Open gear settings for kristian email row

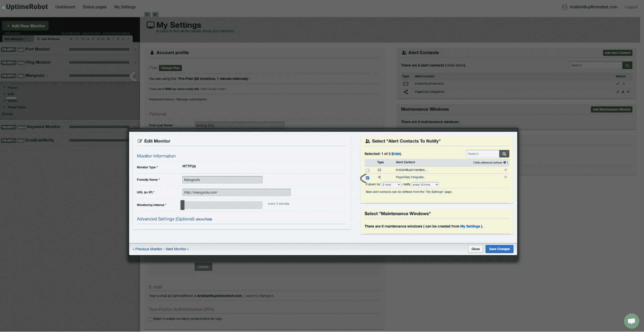point(505,170)
